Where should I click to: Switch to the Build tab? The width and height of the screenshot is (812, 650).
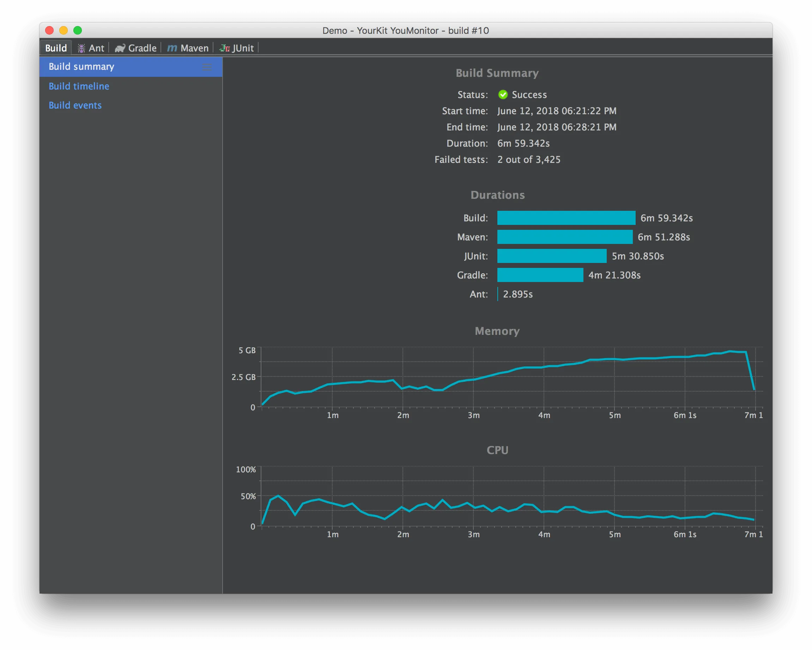(x=56, y=48)
